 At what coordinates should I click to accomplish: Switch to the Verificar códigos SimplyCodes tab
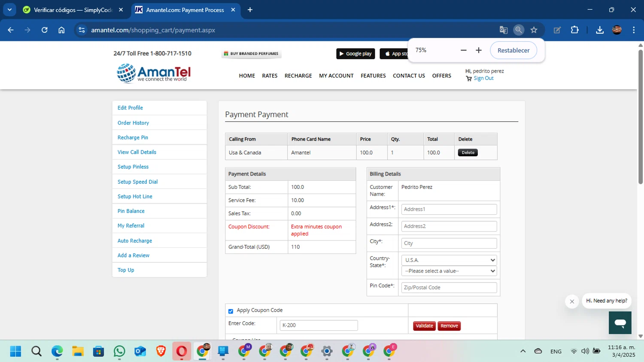coord(73,9)
